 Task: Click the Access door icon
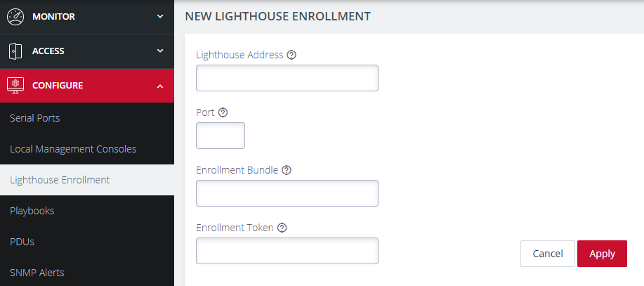pos(15,51)
